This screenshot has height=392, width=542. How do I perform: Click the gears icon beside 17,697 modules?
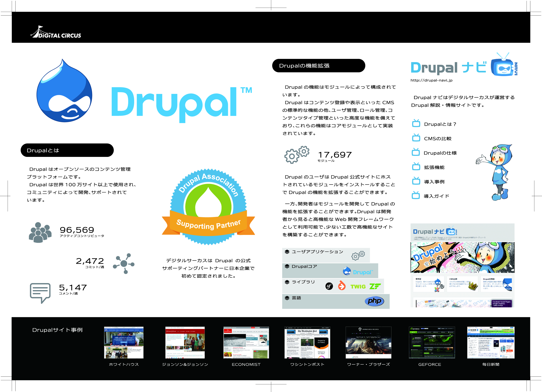[297, 155]
